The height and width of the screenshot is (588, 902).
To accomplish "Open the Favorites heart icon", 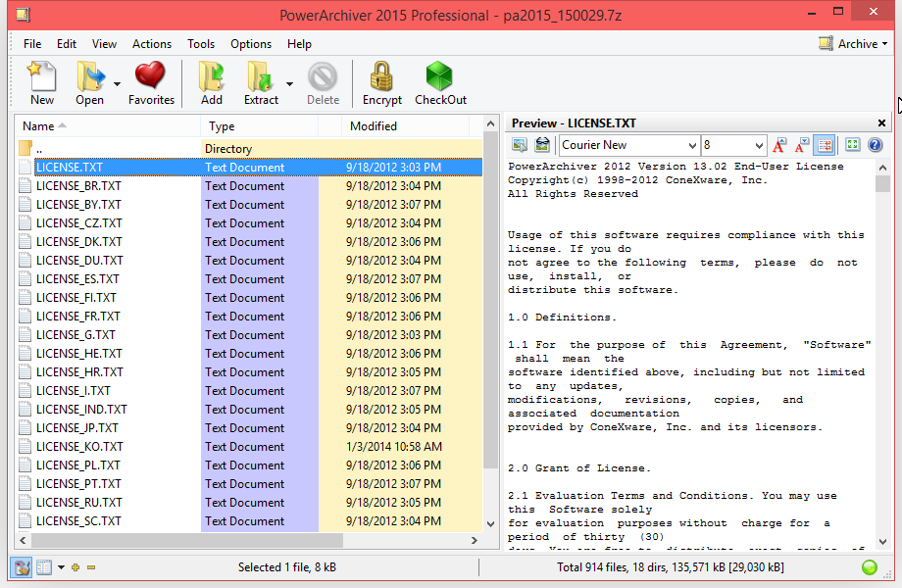I will (150, 75).
